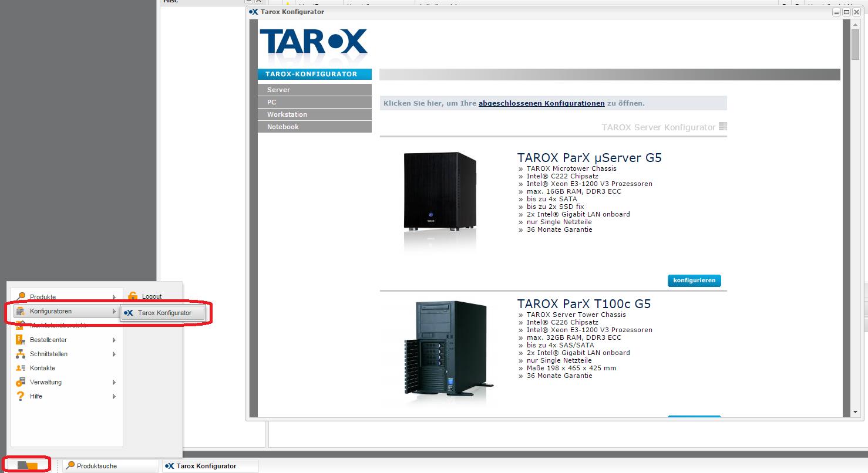Expand the Verwaltung submenu arrow
The height and width of the screenshot is (473, 868).
[114, 382]
